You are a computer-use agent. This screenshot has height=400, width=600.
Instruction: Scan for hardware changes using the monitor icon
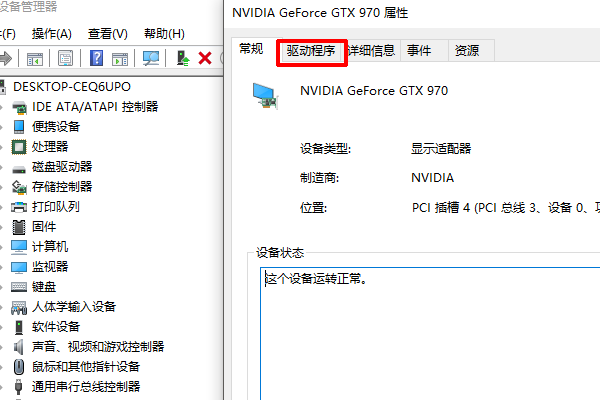point(151,59)
